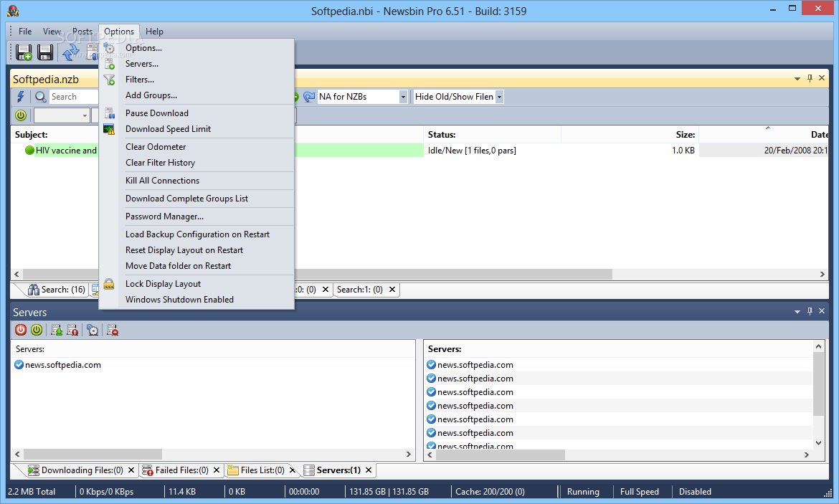The image size is (839, 504).
Task: Open the empty combo box beside green power icon
Action: pos(62,115)
